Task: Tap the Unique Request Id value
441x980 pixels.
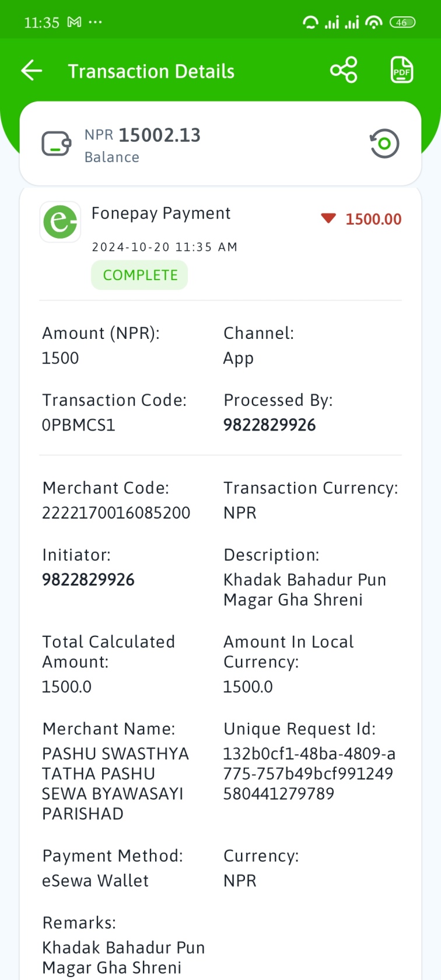Action: click(309, 773)
